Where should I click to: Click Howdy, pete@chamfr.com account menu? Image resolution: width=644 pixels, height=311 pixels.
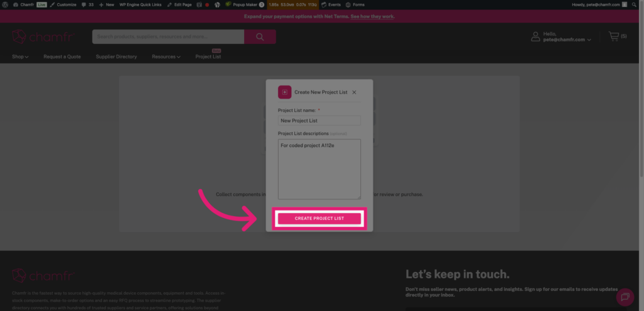pos(599,4)
